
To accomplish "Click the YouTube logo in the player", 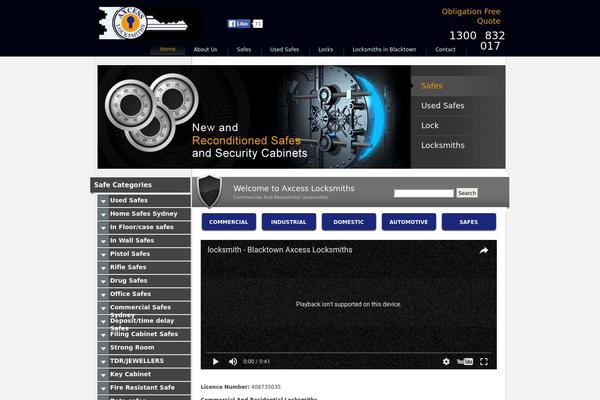I will (465, 361).
